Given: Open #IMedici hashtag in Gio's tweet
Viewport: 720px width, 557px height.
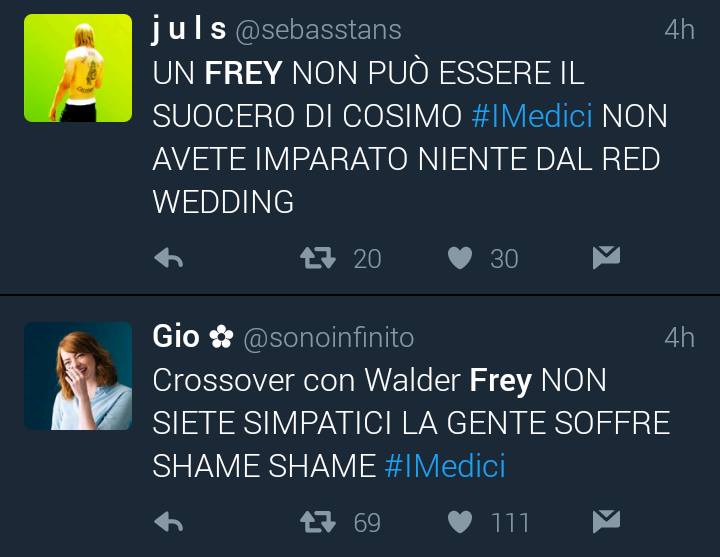Looking at the screenshot, I should (445, 466).
